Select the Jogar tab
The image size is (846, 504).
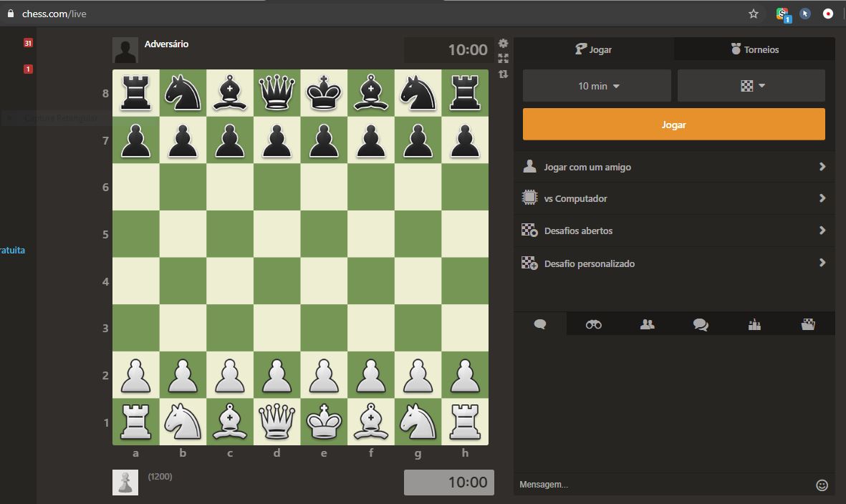tap(593, 49)
